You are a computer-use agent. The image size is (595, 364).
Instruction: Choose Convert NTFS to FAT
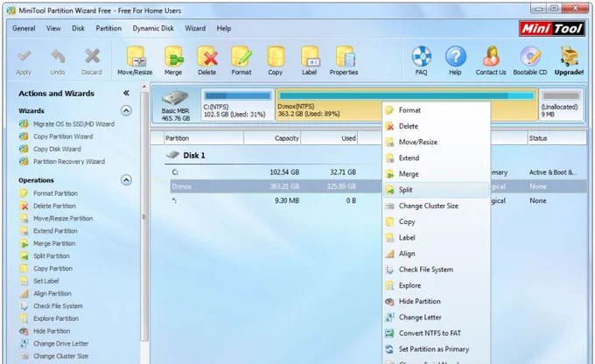(x=436, y=333)
